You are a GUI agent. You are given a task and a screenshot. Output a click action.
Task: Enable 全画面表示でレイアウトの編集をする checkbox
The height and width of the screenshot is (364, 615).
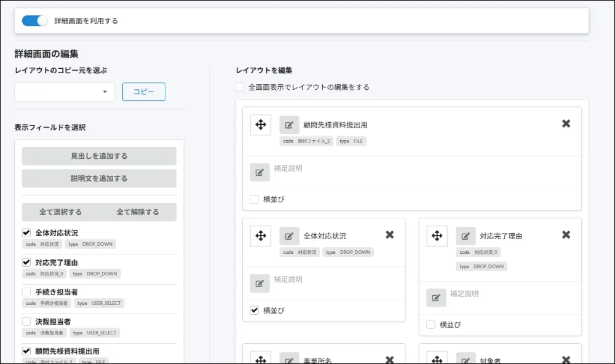coord(239,87)
